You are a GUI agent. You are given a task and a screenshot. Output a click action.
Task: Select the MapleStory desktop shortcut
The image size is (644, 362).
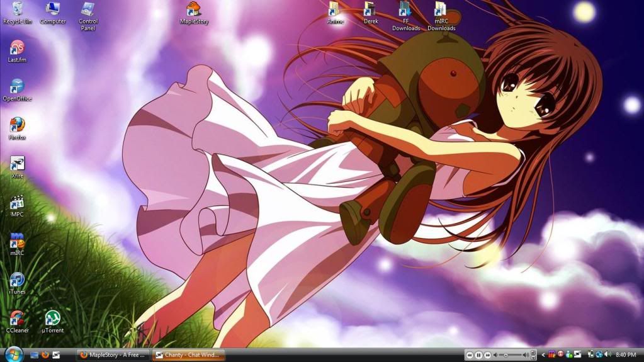click(194, 13)
